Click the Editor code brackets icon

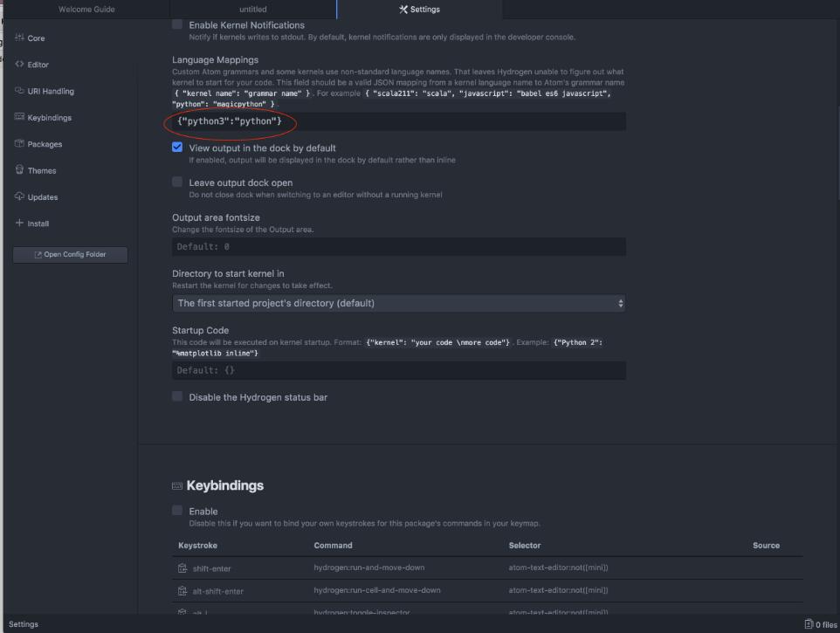pos(19,65)
